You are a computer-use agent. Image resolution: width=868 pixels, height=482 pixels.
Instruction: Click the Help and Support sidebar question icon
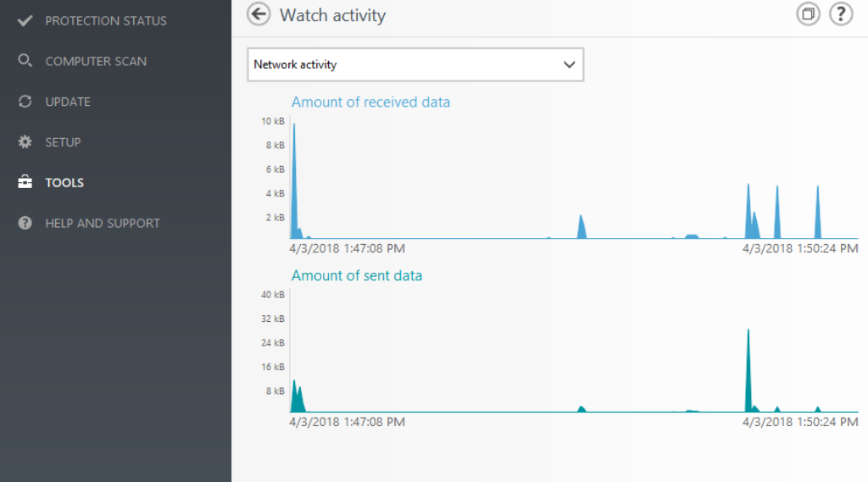25,224
